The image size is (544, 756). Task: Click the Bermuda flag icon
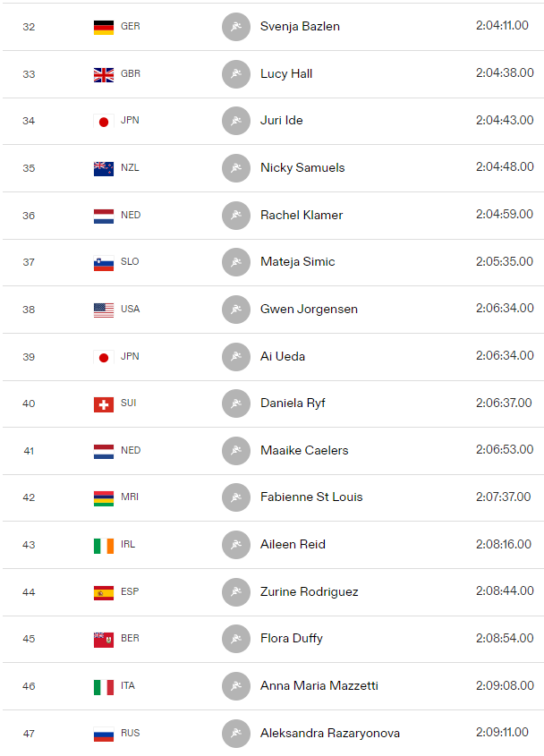pyautogui.click(x=104, y=640)
